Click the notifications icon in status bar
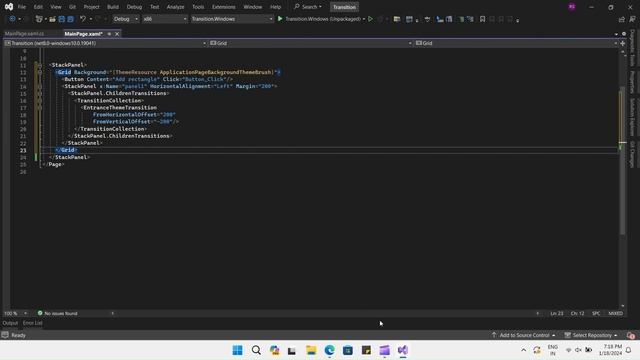Viewport: 640px width, 360px height. (631, 336)
